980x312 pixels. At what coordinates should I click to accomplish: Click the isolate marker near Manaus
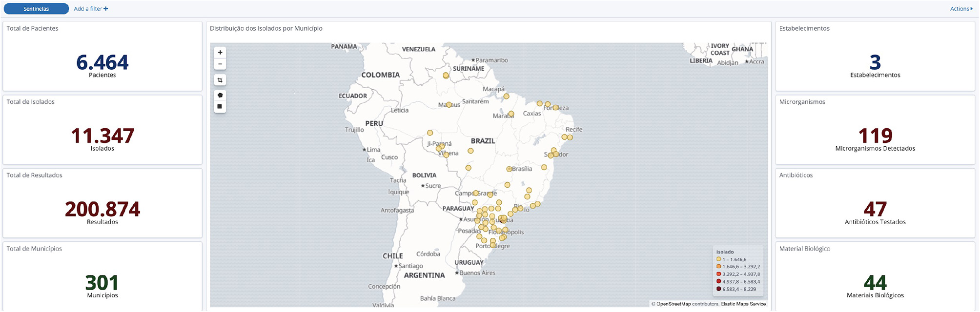tap(449, 105)
